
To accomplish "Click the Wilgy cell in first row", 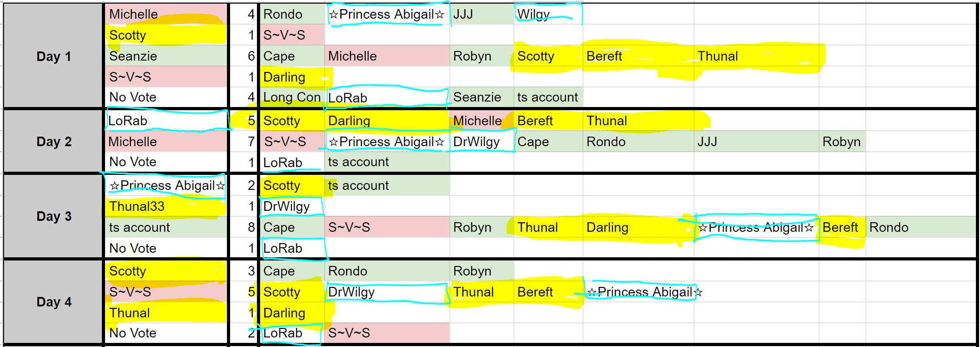I will pyautogui.click(x=548, y=14).
